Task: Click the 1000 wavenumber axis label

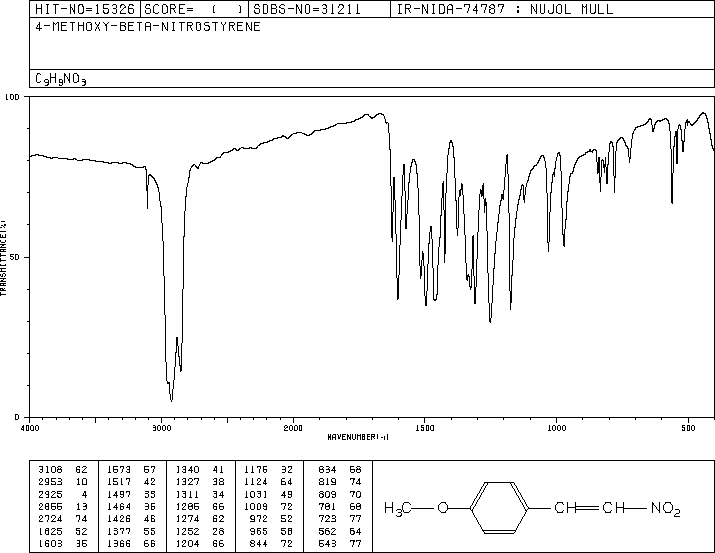Action: (x=556, y=428)
